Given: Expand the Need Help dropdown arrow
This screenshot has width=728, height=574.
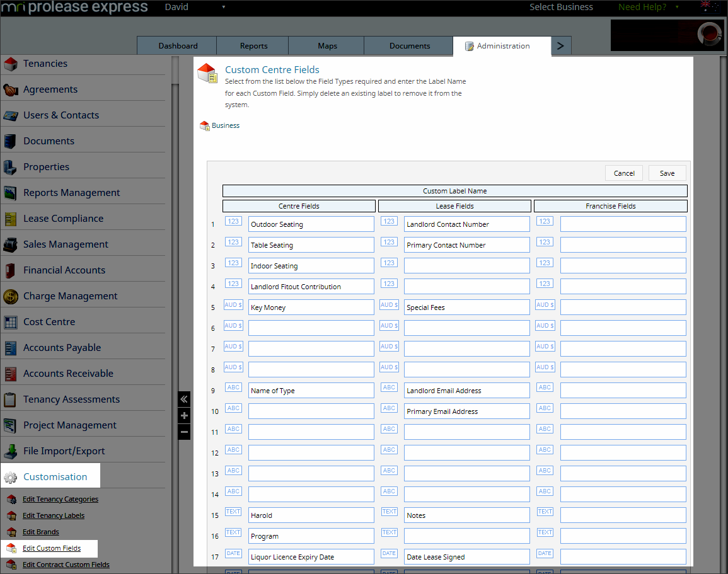Looking at the screenshot, I should point(677,7).
